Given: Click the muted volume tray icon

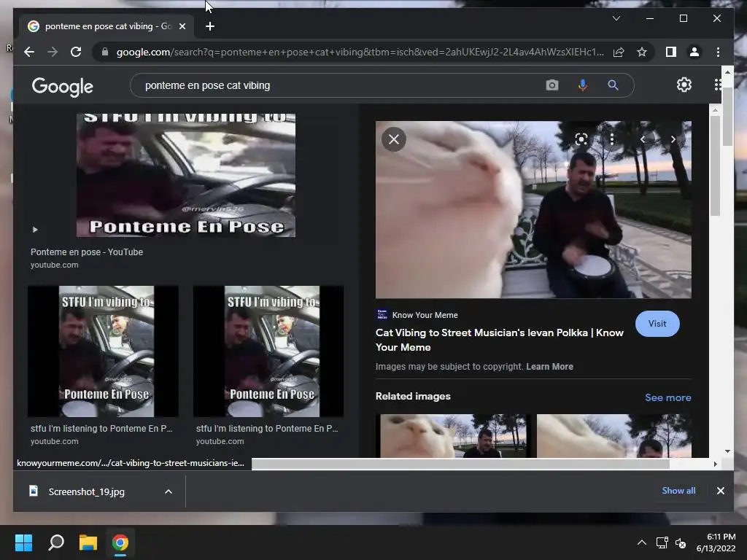Looking at the screenshot, I should click(681, 542).
